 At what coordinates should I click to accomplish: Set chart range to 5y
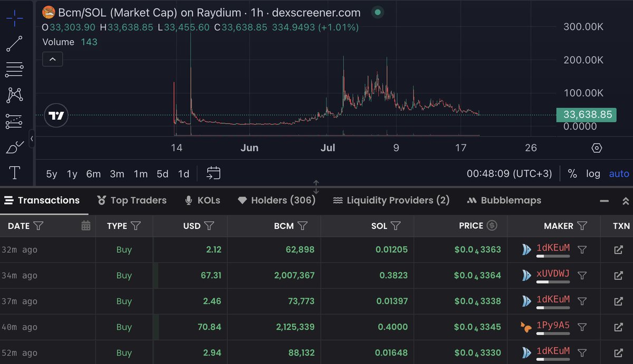[52, 174]
